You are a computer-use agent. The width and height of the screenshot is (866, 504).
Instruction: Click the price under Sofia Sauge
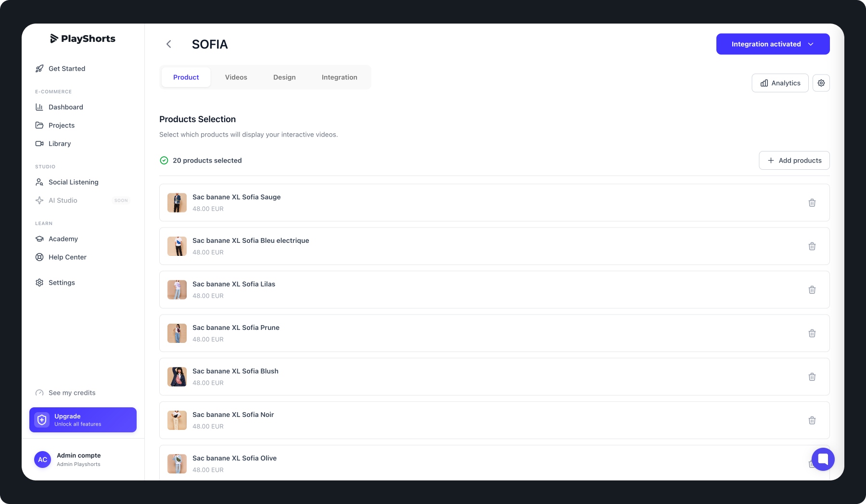click(208, 209)
